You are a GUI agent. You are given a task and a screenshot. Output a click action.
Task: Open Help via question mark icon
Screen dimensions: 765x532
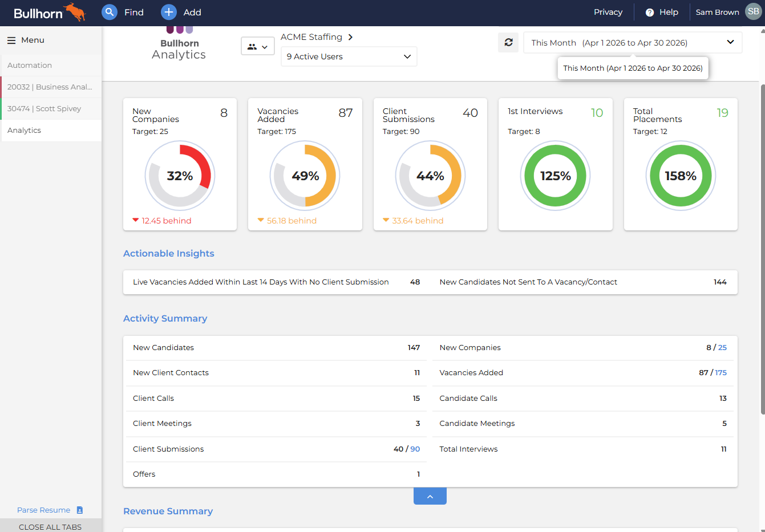649,13
